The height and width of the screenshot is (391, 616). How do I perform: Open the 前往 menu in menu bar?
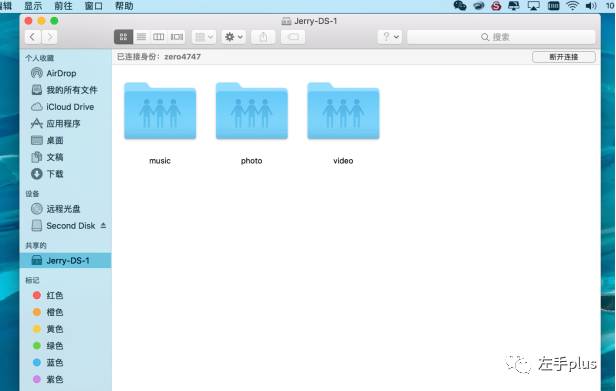pos(63,6)
